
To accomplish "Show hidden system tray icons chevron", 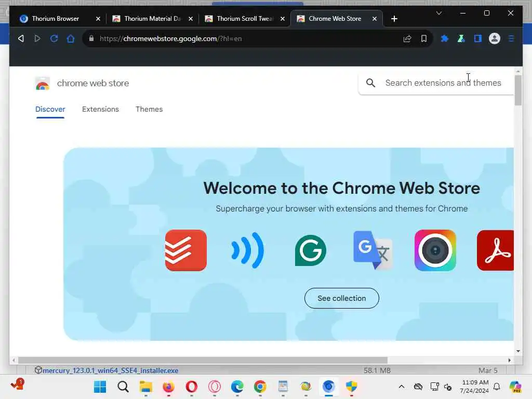I will [402, 387].
